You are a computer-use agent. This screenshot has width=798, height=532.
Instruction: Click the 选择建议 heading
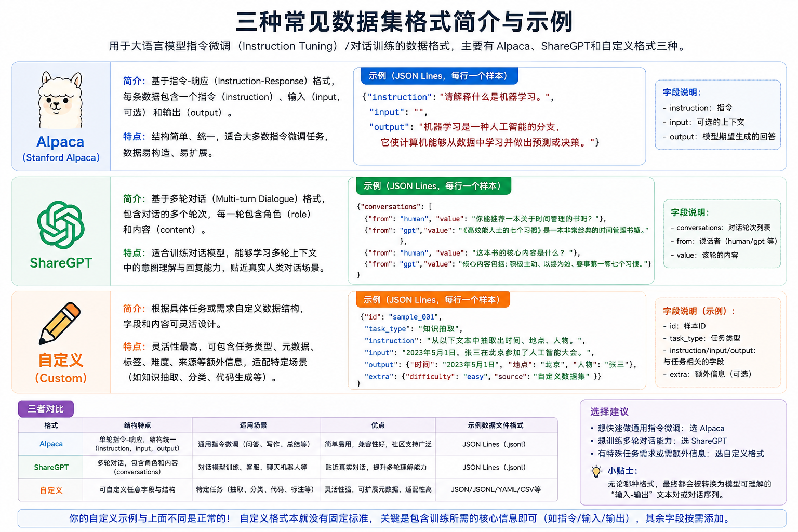(609, 412)
